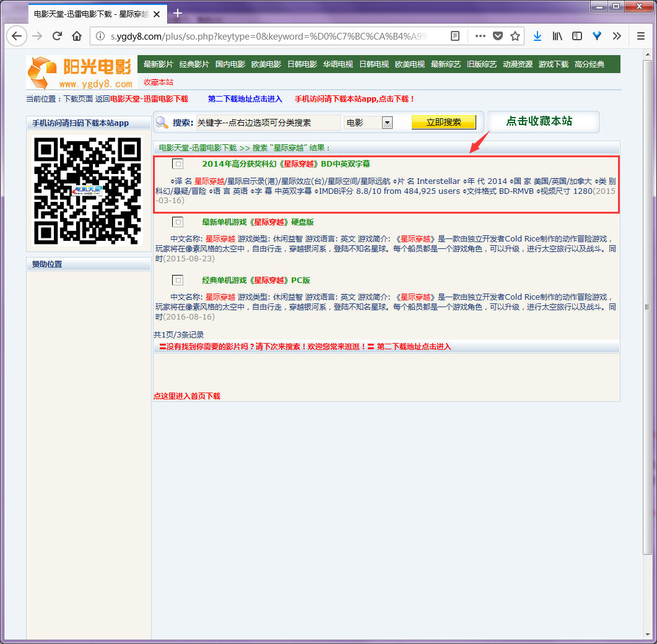The height and width of the screenshot is (644, 657).
Task: Open 旧版综艺 menu item
Action: pos(482,64)
